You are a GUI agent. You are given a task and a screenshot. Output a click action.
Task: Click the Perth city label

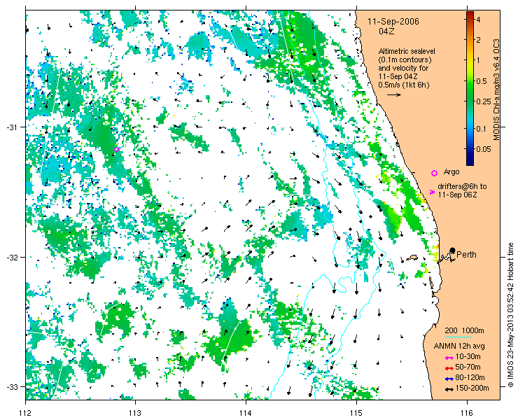point(466,255)
